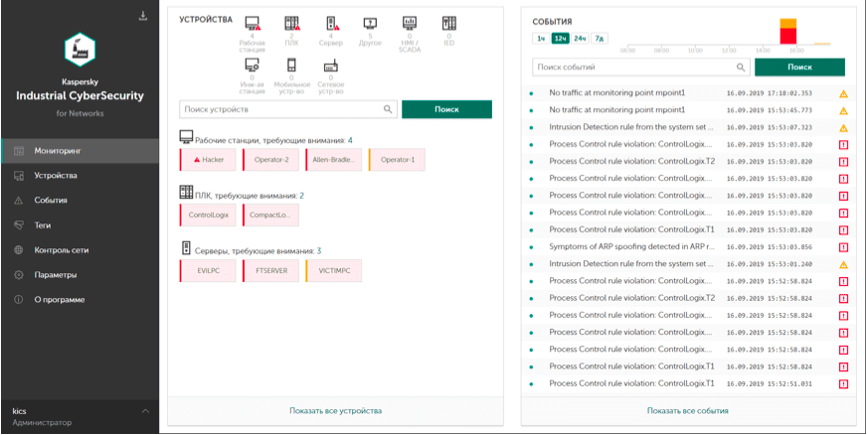Screen dimensions: 868x435
Task: Click count 3 next to Серверы
Action: [x=319, y=251]
